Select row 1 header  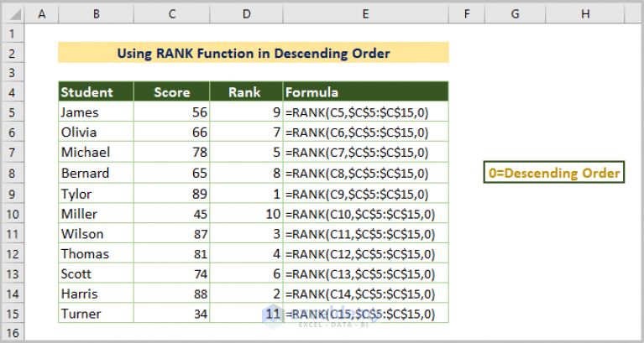[x=13, y=33]
